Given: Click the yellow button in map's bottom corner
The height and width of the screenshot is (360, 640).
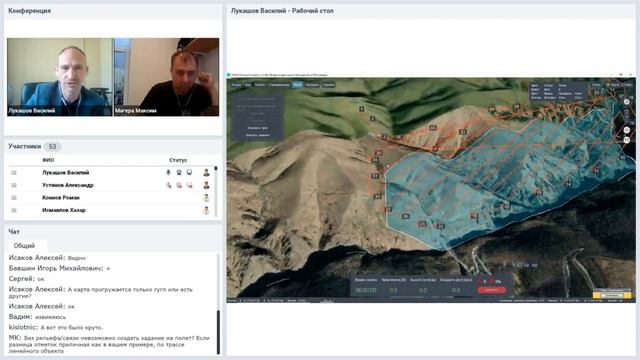Looking at the screenshot, I should (611, 295).
